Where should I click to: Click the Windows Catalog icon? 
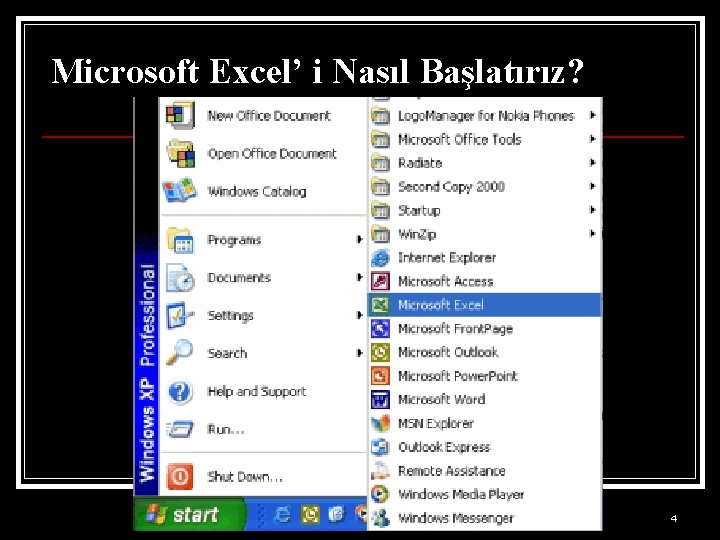(180, 191)
